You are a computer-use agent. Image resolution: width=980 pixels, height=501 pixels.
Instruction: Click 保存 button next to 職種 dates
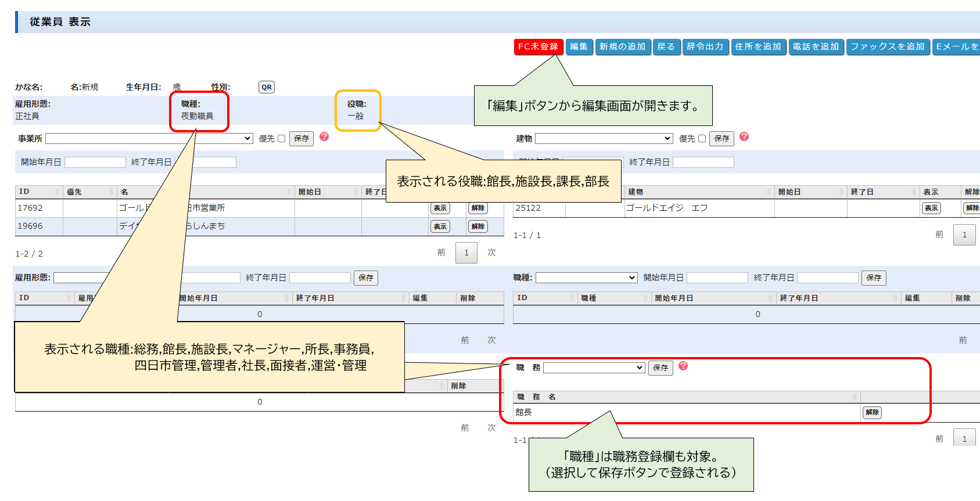[873, 278]
